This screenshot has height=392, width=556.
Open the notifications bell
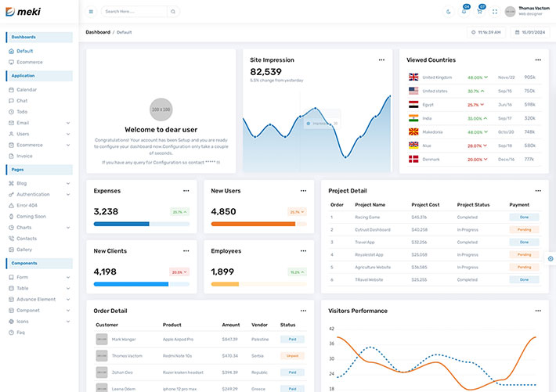464,12
